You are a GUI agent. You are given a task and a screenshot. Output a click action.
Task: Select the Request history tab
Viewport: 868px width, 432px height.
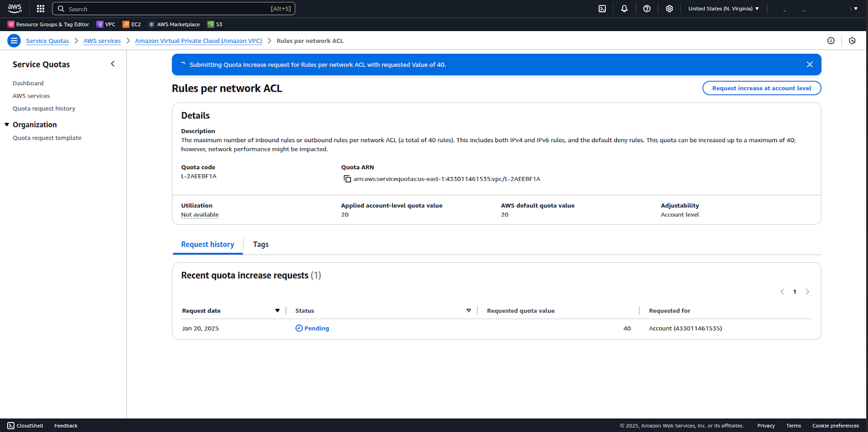coord(208,245)
